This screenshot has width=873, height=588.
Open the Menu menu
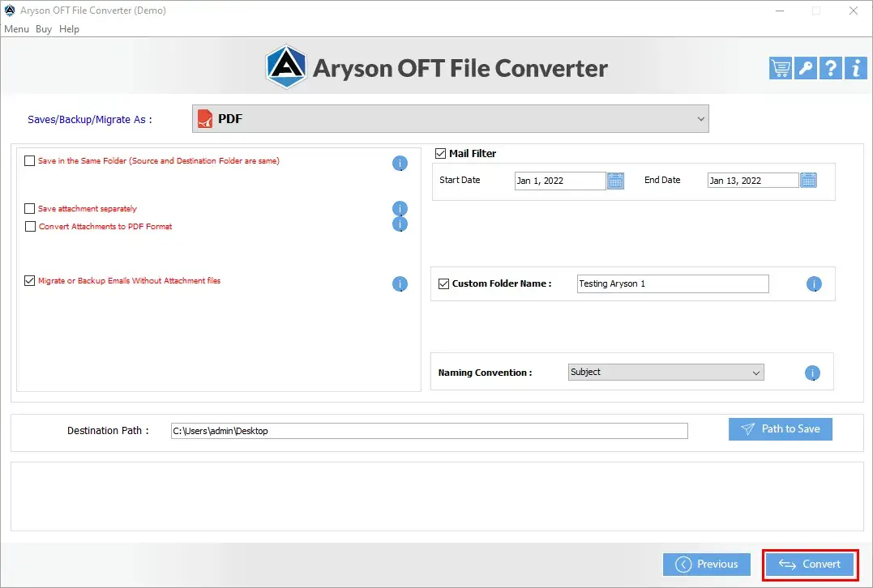(x=17, y=29)
